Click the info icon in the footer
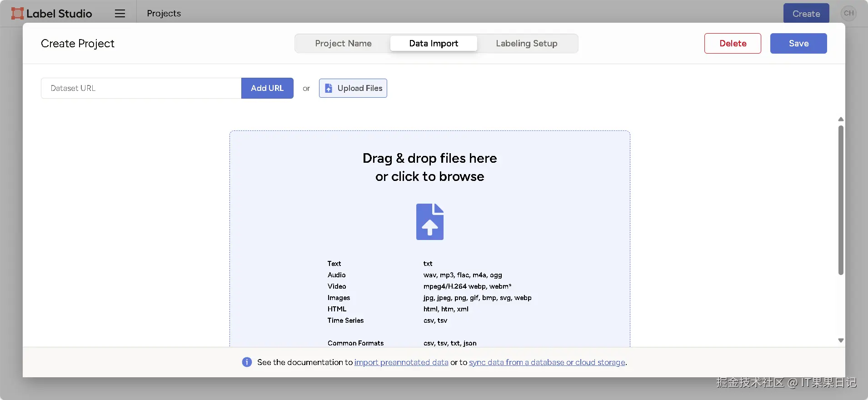Screen dimensions: 868x400 [247, 362]
